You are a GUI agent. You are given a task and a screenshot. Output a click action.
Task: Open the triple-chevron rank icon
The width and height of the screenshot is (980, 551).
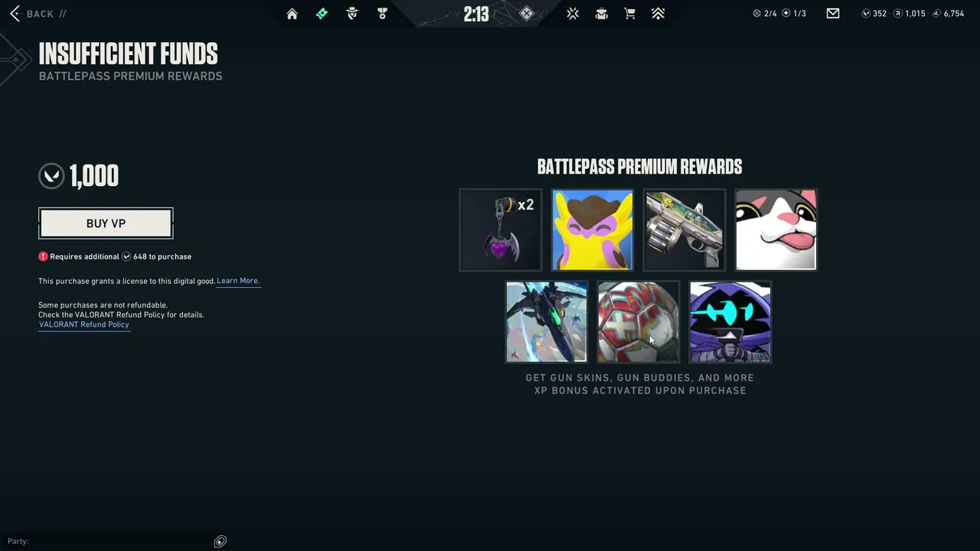tap(658, 14)
